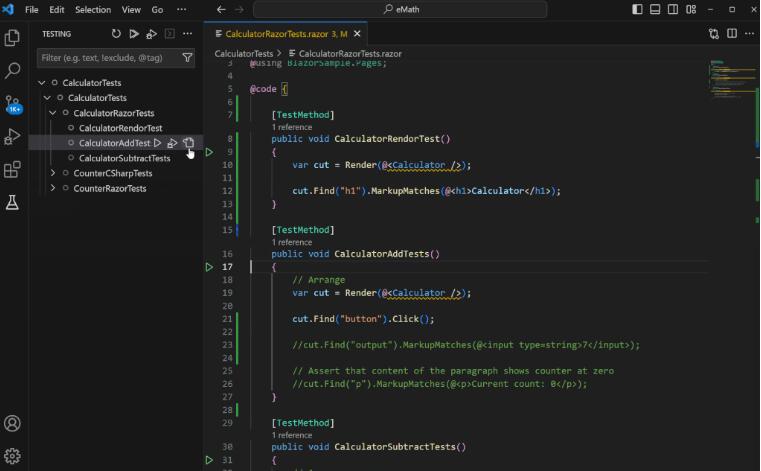Open the Explorer view in activity bar
The height and width of the screenshot is (471, 761).
pos(13,38)
